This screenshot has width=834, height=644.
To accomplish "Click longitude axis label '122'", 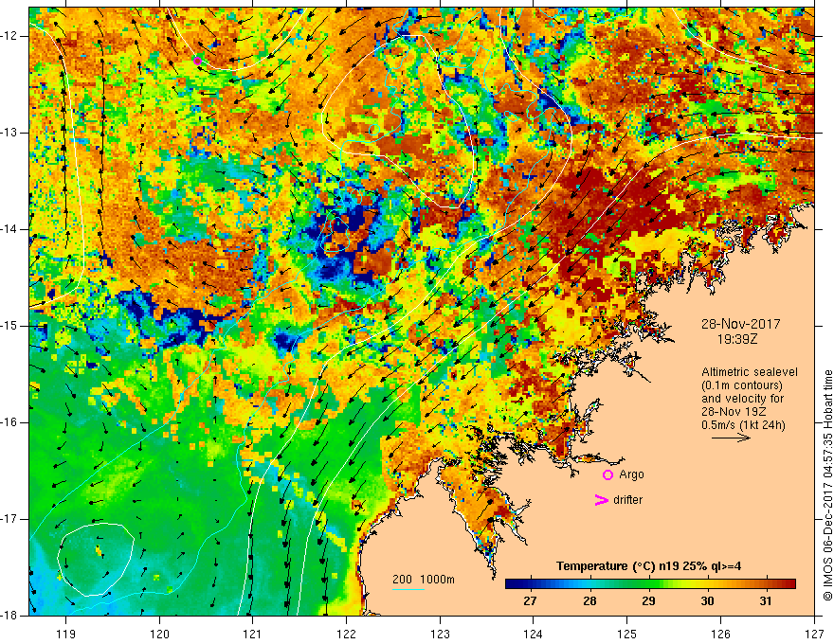I will (346, 634).
